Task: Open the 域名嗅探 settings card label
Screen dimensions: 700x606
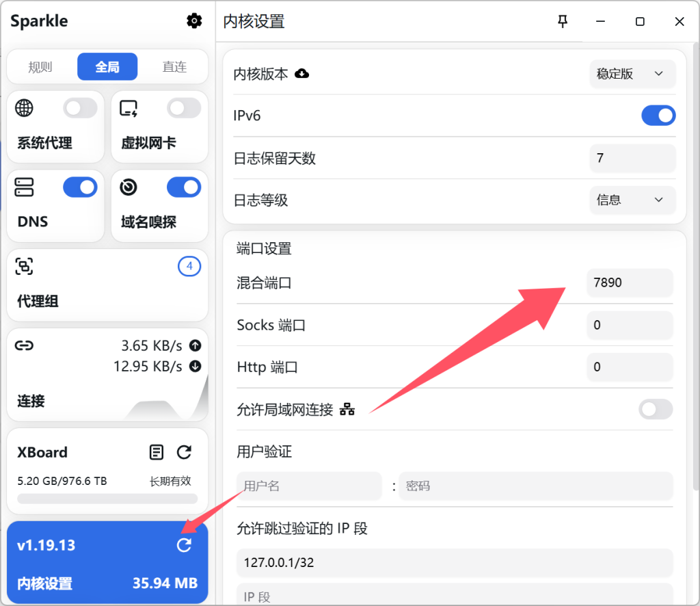Action: tap(148, 222)
